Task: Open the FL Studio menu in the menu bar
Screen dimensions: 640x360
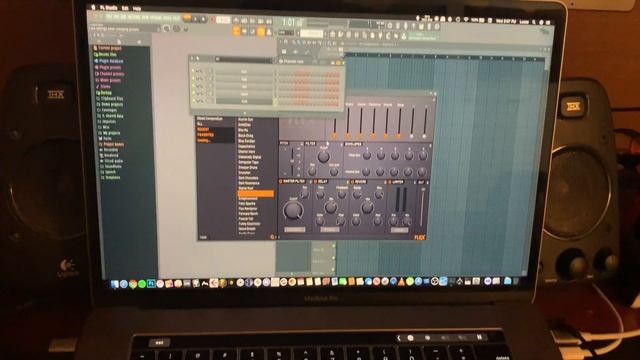Action: click(109, 8)
